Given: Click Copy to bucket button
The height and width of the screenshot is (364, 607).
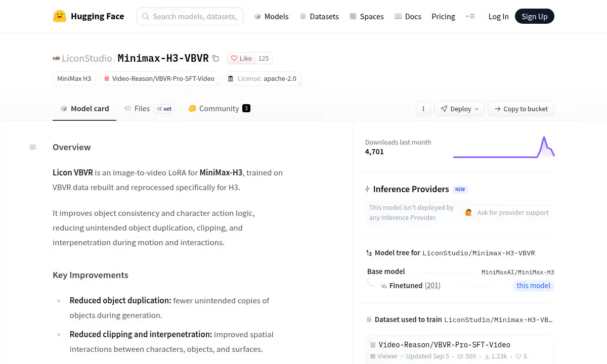Looking at the screenshot, I should [521, 109].
